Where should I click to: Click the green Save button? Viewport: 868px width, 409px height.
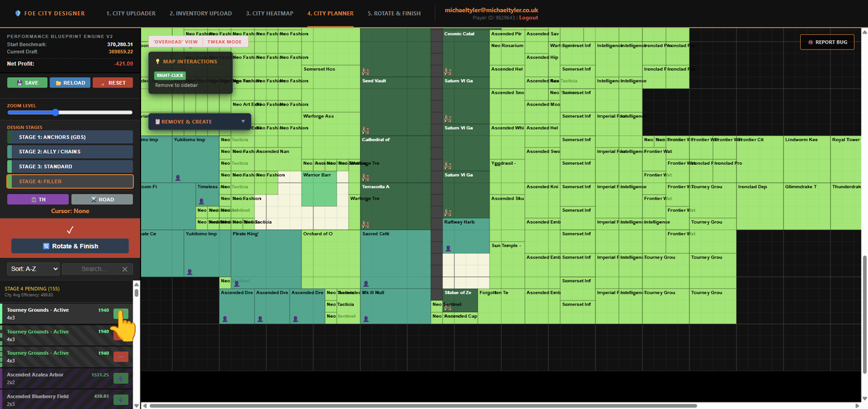27,82
